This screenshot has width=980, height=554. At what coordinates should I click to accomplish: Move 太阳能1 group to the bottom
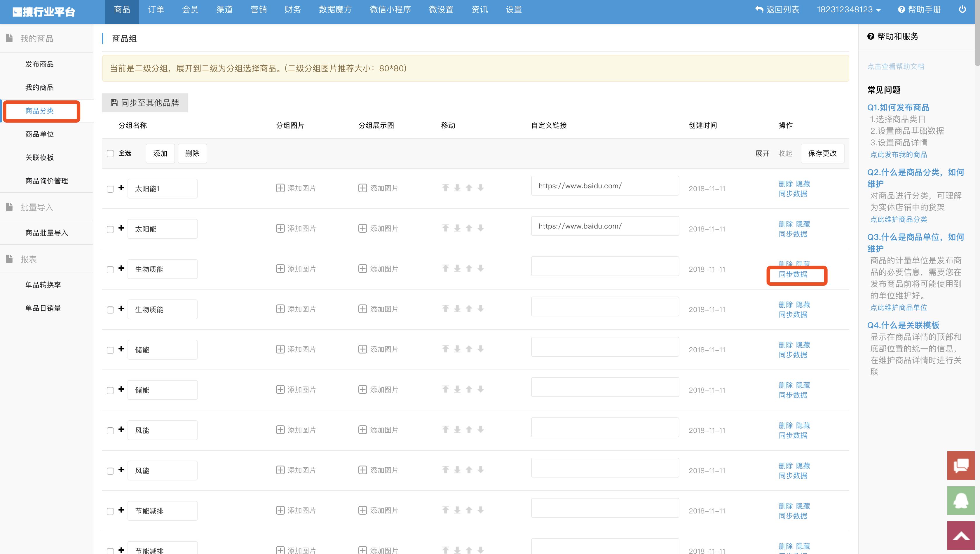tap(457, 188)
